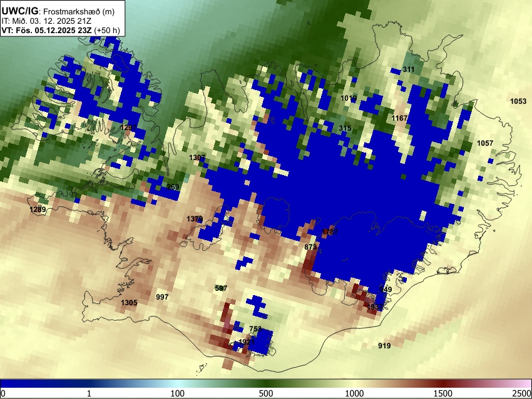Image resolution: width=532 pixels, height=399 pixels.
Task: Click the map value 753
Action: [255, 329]
